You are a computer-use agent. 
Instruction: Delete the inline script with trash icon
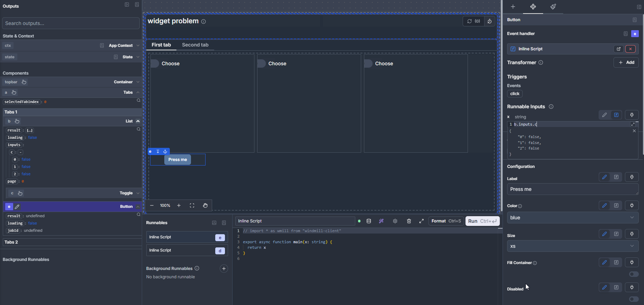pos(409,221)
